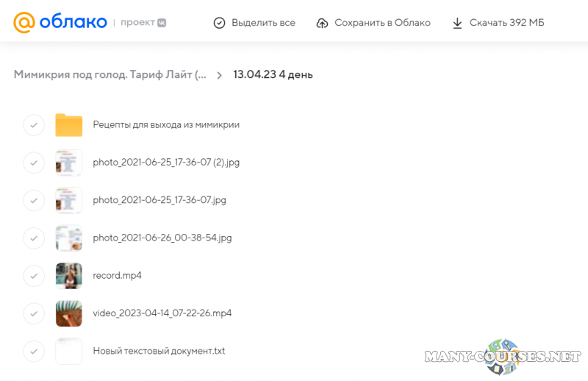This screenshot has width=588, height=381.
Task: Click the breadcrumb chevron separator
Action: click(219, 75)
